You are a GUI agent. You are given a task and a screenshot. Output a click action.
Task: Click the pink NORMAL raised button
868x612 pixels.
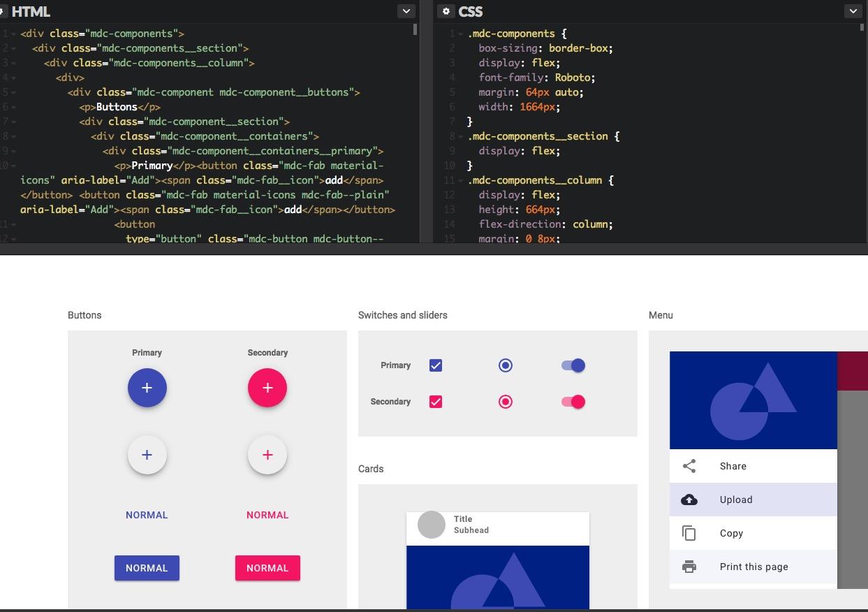tap(267, 568)
